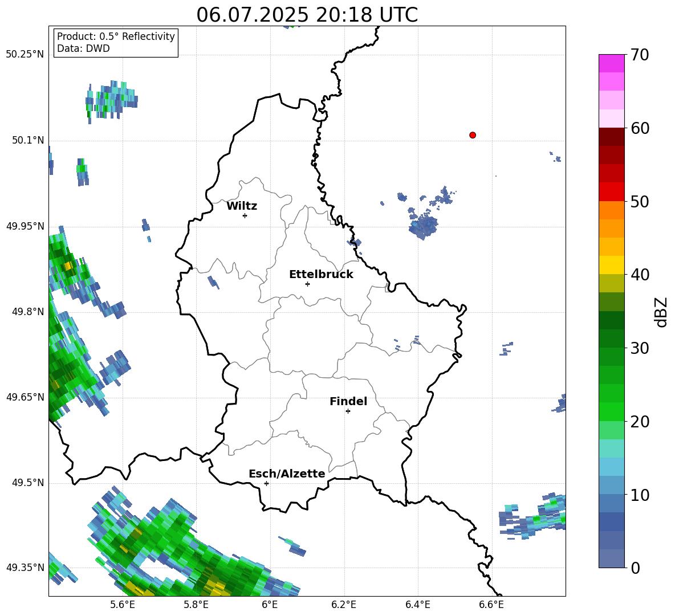Click the 6°E longitude label
Viewport: 675px width, 616px height.
click(x=270, y=605)
